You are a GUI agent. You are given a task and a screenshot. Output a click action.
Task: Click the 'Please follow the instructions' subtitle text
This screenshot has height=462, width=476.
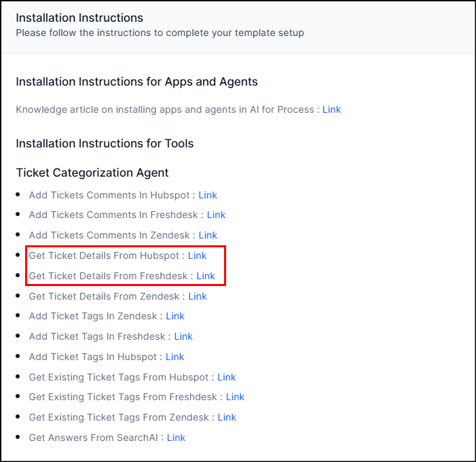point(160,33)
